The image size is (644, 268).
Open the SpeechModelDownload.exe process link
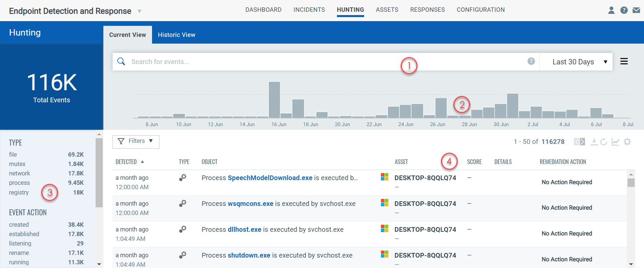tap(270, 178)
